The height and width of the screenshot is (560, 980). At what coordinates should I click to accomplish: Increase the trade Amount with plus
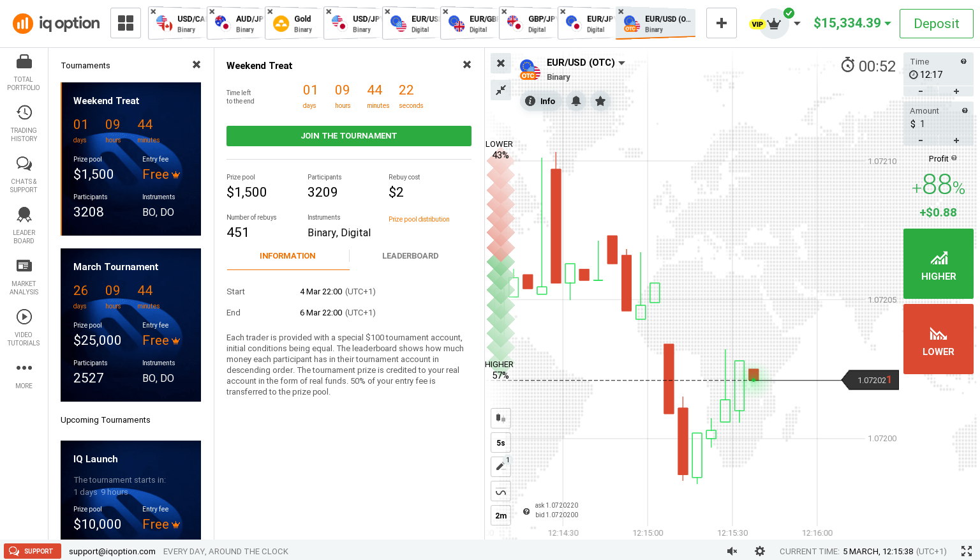(x=956, y=140)
